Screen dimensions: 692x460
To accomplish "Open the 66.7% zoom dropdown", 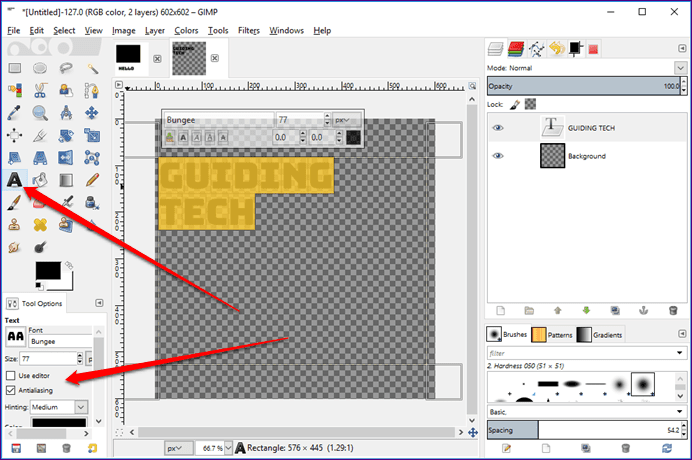I will [x=228, y=449].
